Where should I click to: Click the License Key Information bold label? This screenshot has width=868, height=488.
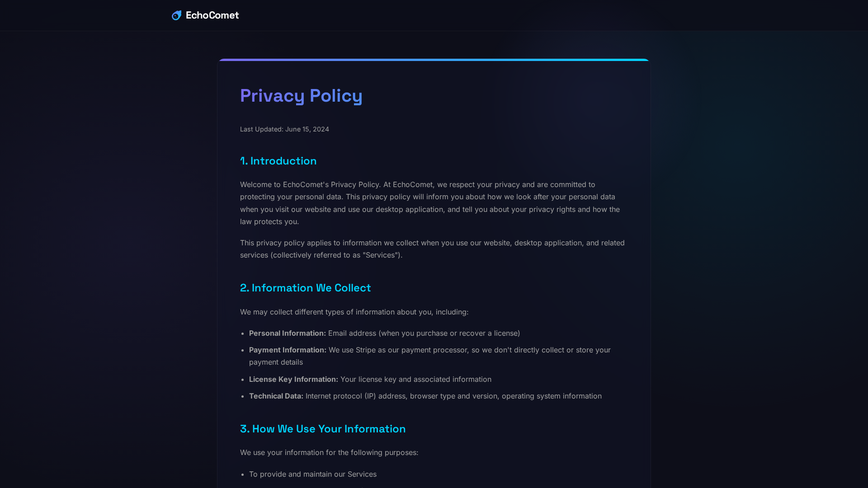pyautogui.click(x=293, y=380)
